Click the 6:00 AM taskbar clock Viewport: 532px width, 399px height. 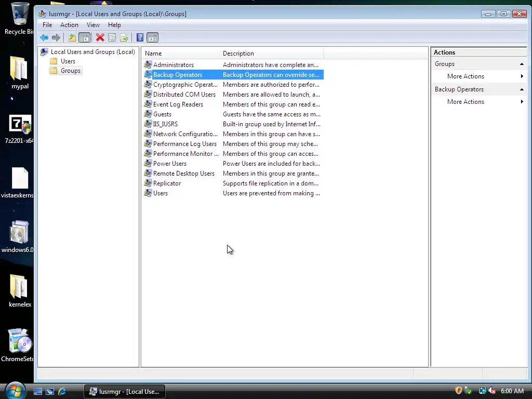[x=512, y=391]
